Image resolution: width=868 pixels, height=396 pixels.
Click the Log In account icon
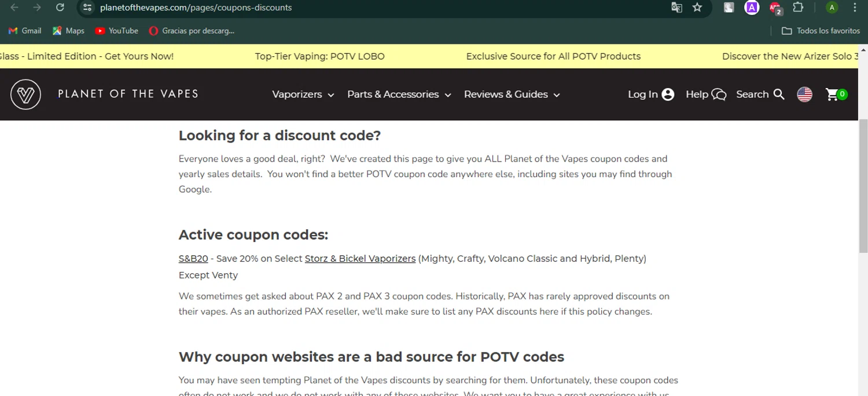pyautogui.click(x=668, y=94)
